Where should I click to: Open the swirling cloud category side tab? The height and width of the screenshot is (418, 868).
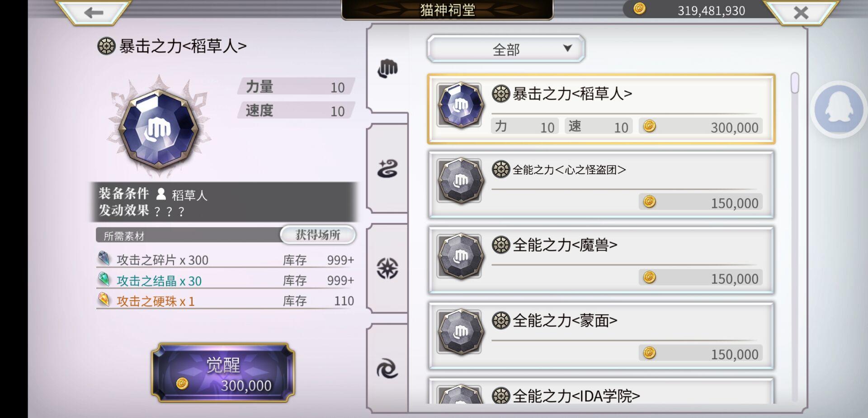pyautogui.click(x=387, y=169)
